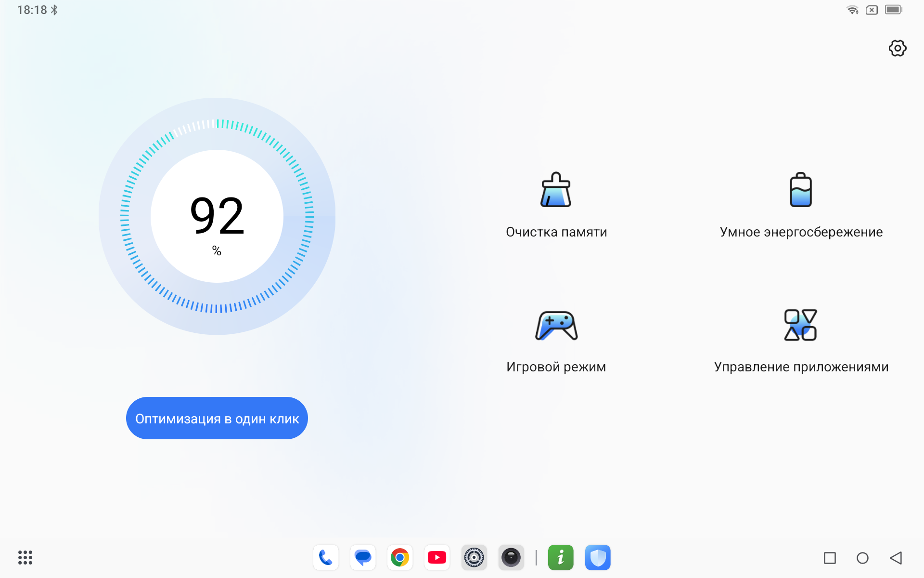Open the Camera app in the dock
Screen dimensions: 924x578
pyautogui.click(x=511, y=558)
